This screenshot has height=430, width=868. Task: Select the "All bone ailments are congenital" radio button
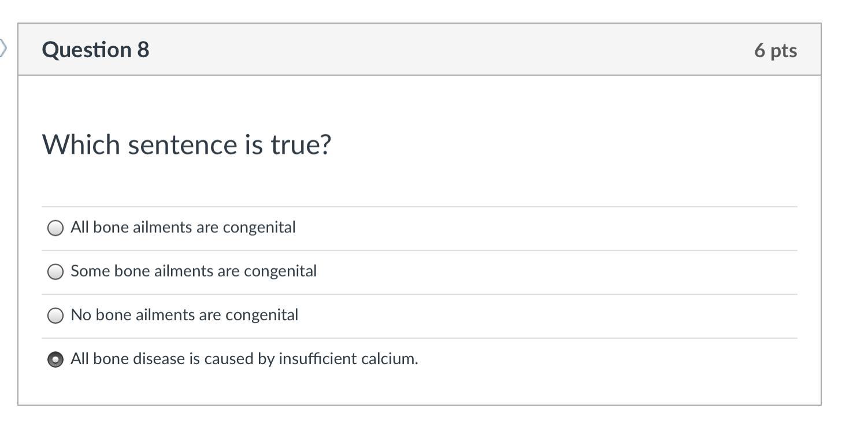tap(55, 228)
